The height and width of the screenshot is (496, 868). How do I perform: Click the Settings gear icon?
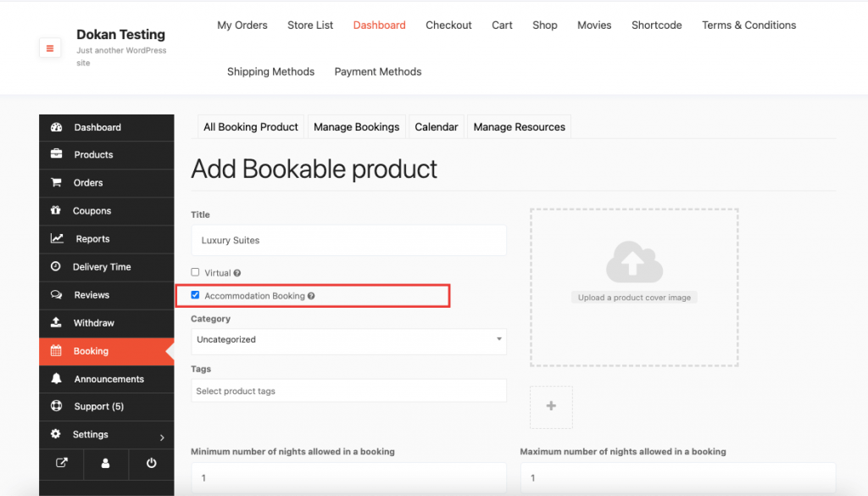pyautogui.click(x=55, y=434)
